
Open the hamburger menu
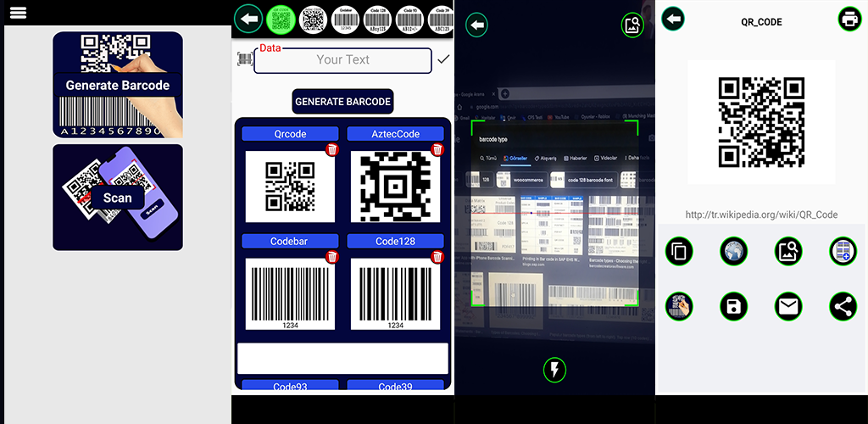click(19, 13)
